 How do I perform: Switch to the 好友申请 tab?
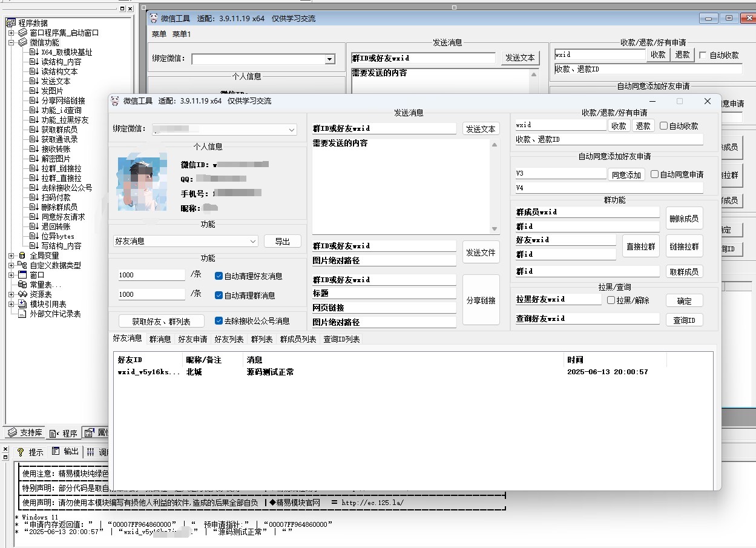pos(192,340)
